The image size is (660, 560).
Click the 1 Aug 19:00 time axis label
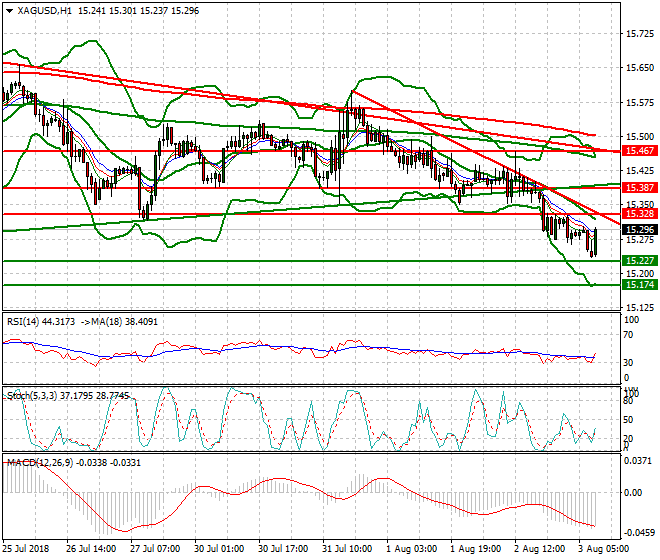pos(476,549)
